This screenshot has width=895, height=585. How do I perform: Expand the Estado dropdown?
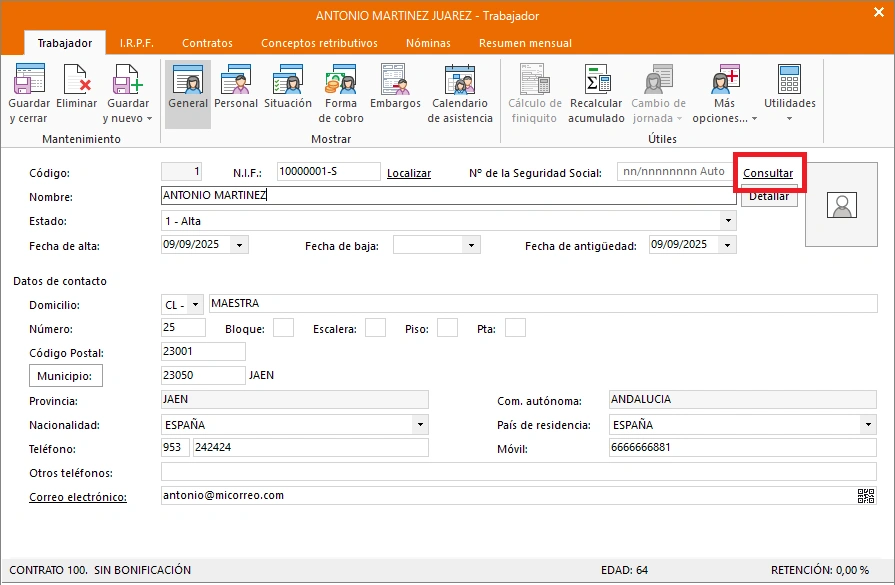pos(728,221)
